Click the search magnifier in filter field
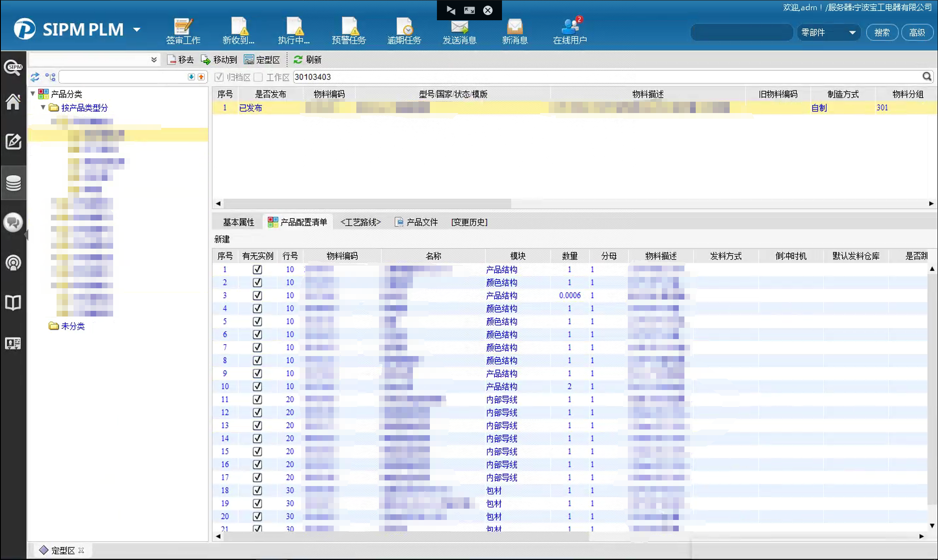Screen dimensions: 938x560 [x=927, y=77]
